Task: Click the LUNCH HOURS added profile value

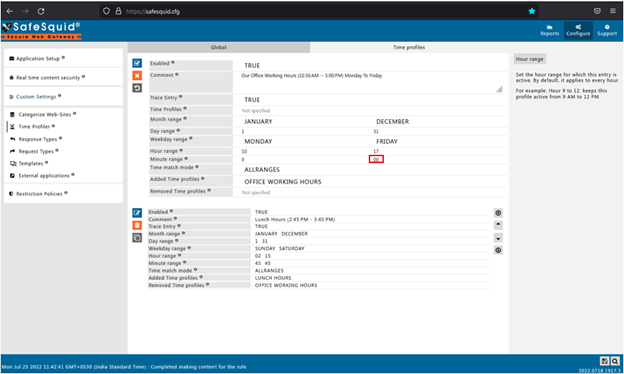Action: click(273, 278)
